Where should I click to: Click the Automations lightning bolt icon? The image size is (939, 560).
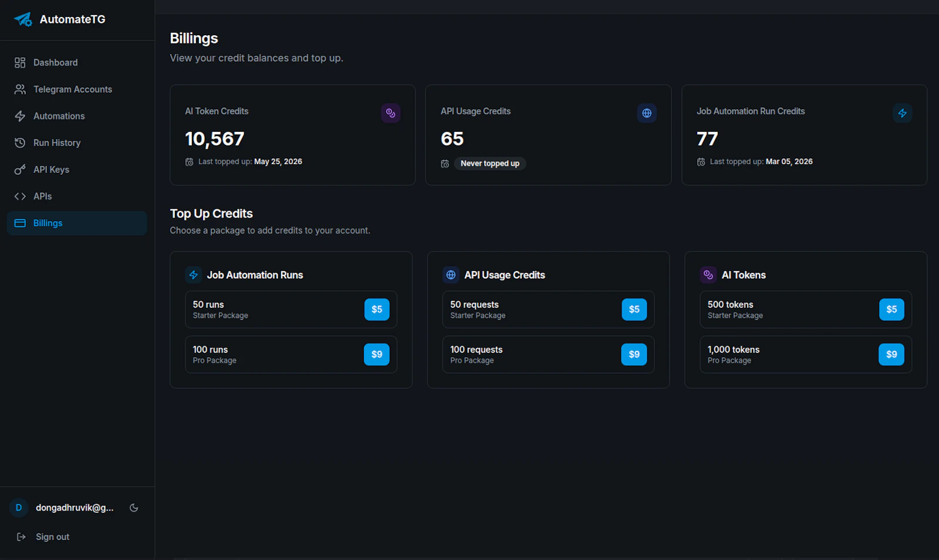tap(20, 116)
